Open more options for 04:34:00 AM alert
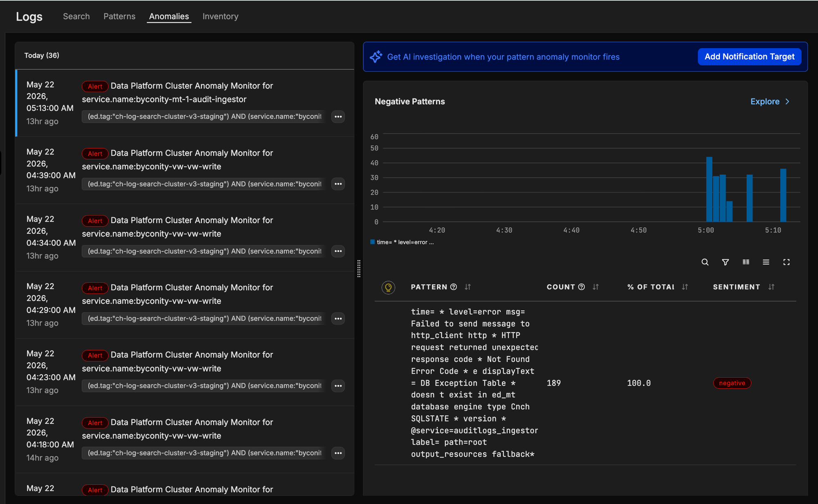The width and height of the screenshot is (818, 504). (338, 251)
